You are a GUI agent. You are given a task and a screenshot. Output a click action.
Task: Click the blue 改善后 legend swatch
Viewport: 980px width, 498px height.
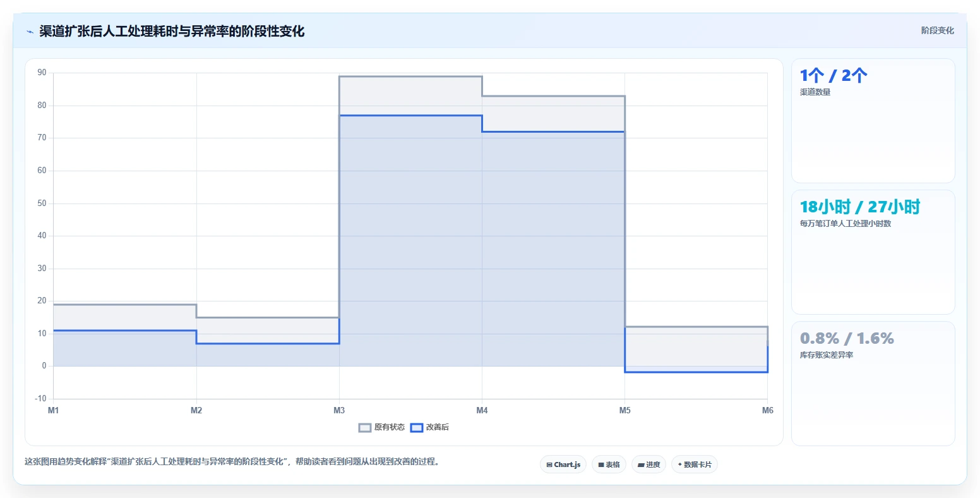pos(417,428)
